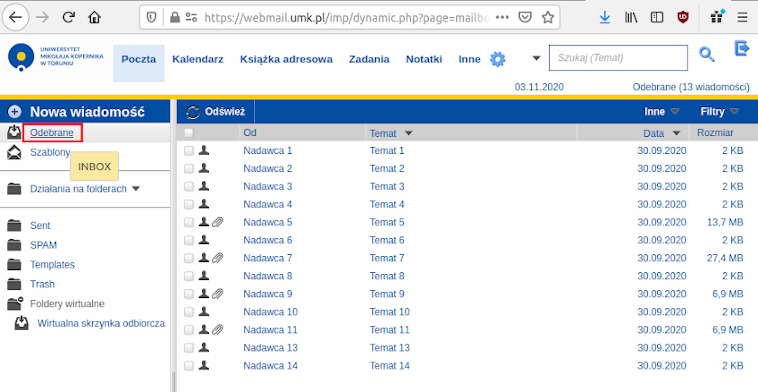Sort by the Od column header
758x392 pixels.
pos(250,132)
